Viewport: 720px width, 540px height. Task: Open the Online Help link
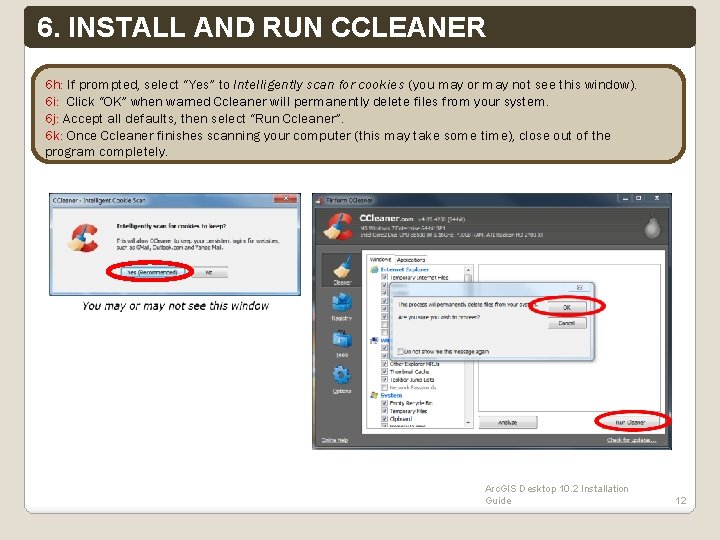click(335, 440)
